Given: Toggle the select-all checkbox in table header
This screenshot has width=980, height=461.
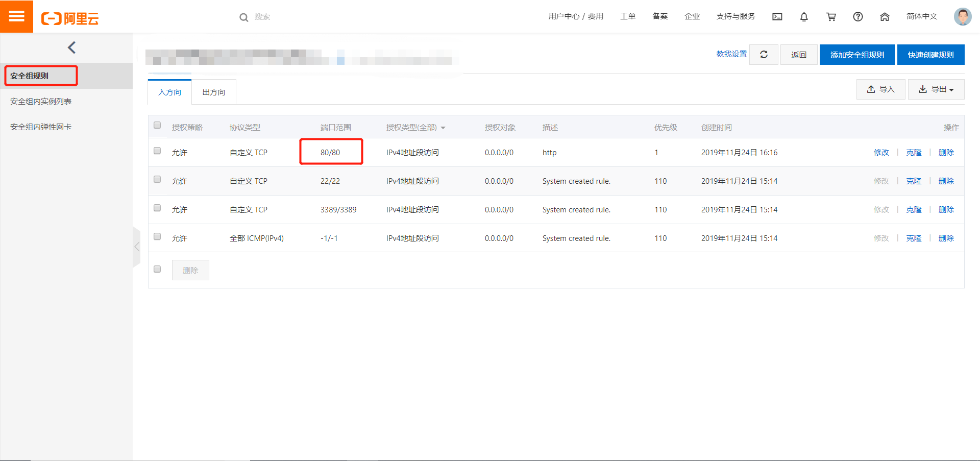Looking at the screenshot, I should click(x=157, y=125).
